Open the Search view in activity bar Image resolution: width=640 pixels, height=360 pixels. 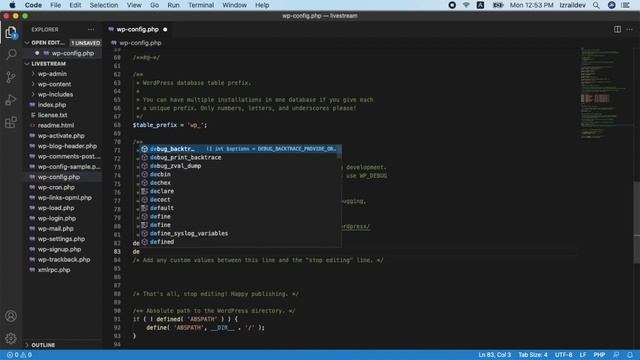11,54
